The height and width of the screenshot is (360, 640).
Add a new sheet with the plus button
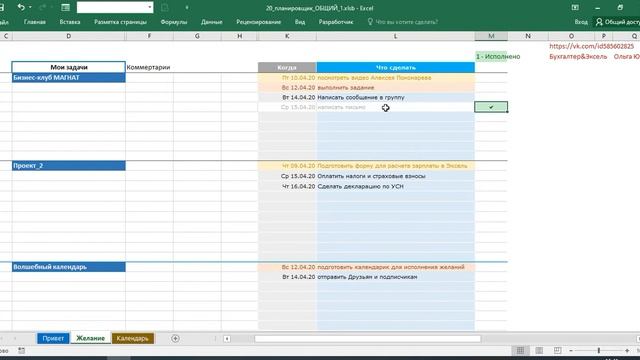point(175,338)
